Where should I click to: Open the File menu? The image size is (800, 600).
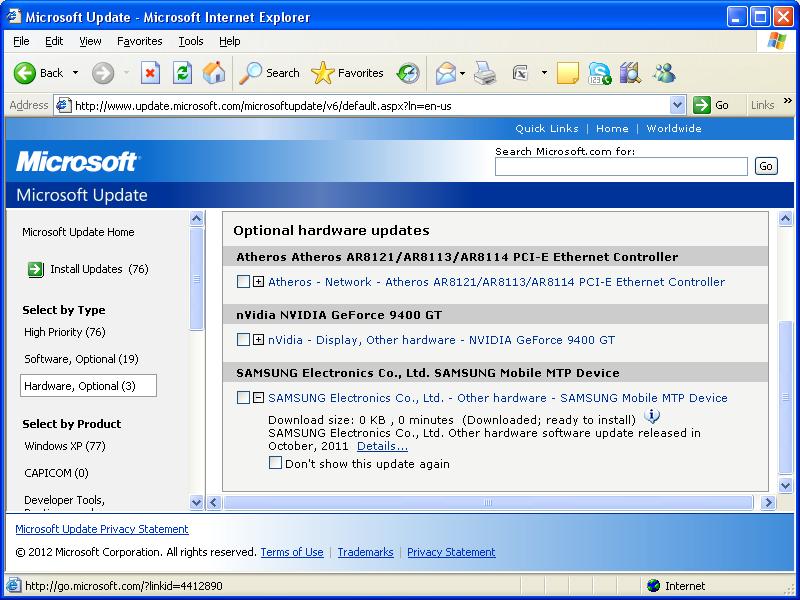(21, 41)
